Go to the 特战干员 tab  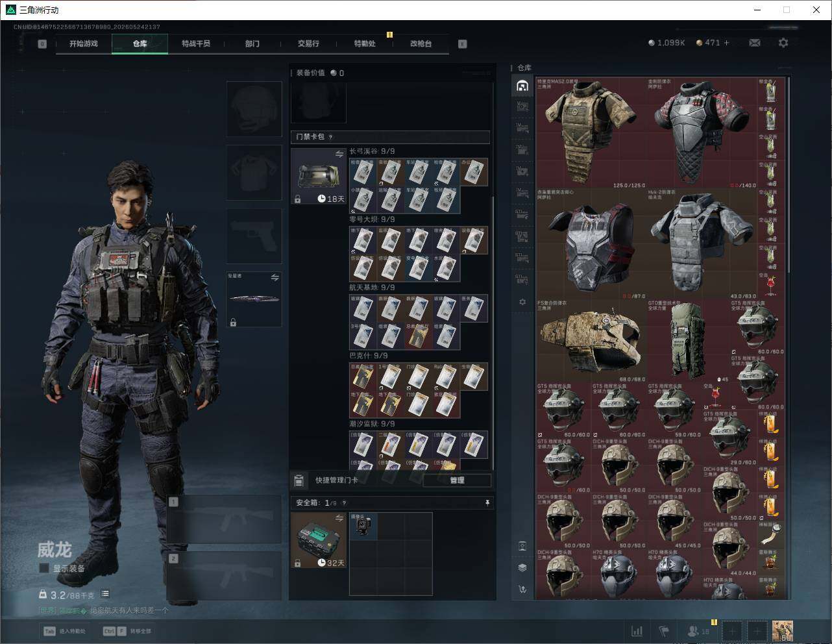(x=196, y=43)
